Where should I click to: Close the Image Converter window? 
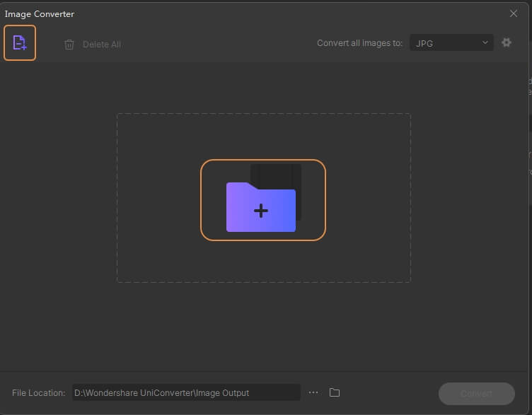coord(514,13)
